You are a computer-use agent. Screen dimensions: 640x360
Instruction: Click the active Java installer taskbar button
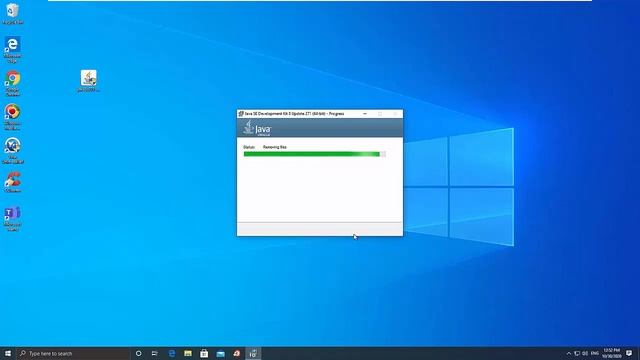coord(253,353)
